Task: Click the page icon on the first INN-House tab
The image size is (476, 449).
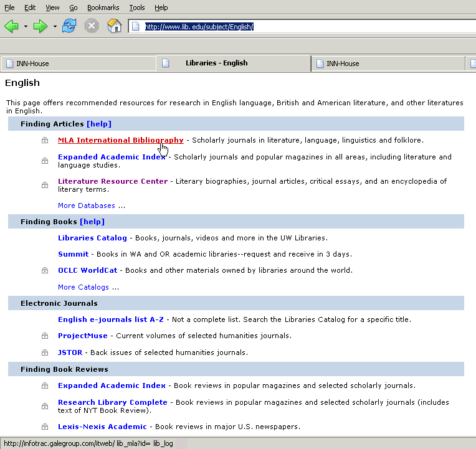Action: pyautogui.click(x=10, y=64)
